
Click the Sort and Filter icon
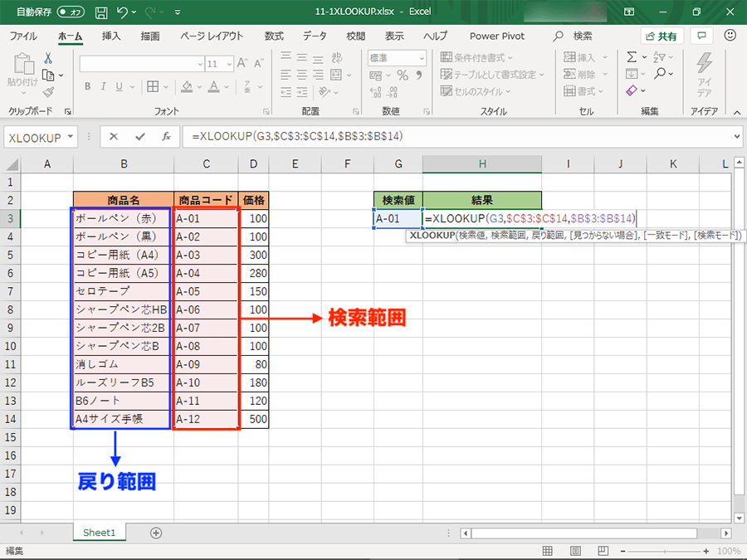tap(660, 57)
